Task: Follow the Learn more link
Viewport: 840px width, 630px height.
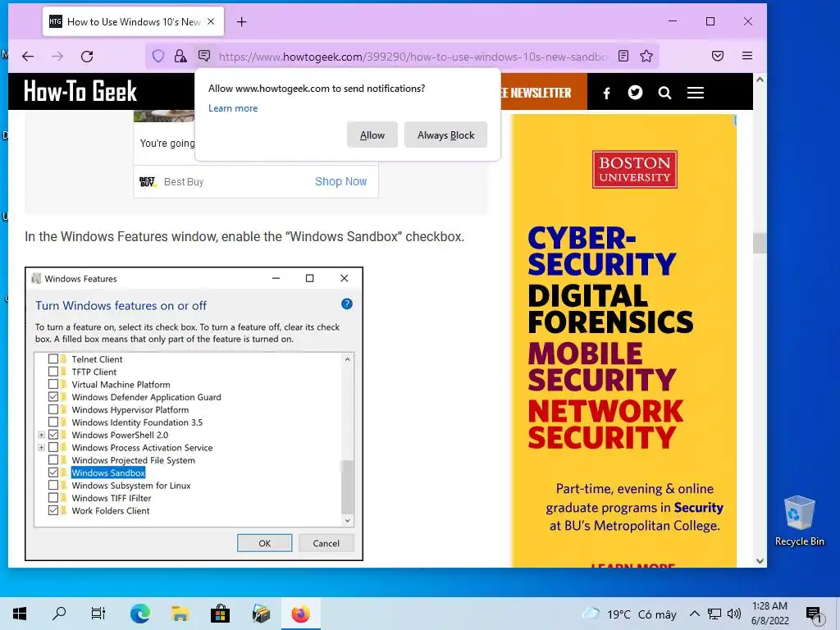Action: [233, 108]
